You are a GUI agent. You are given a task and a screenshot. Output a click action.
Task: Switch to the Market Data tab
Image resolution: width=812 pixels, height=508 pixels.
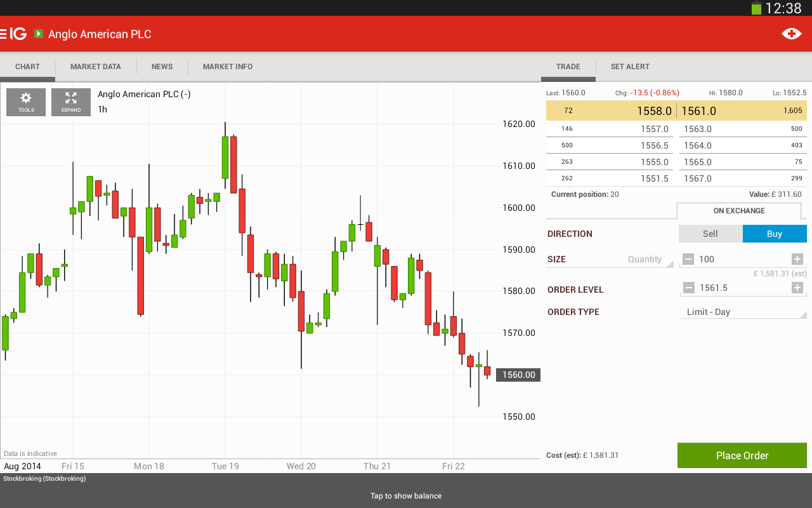point(95,67)
